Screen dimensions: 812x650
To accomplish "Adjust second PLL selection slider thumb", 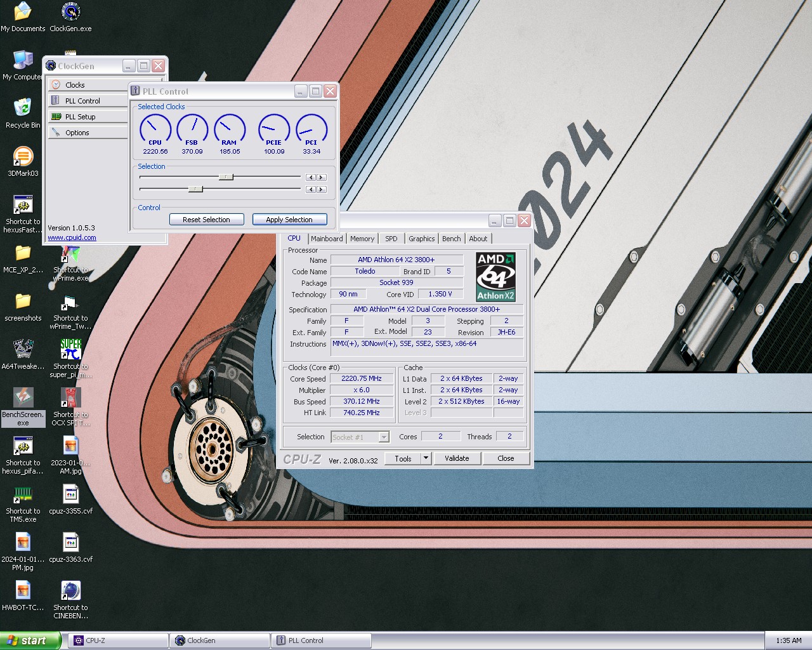I will (x=195, y=189).
